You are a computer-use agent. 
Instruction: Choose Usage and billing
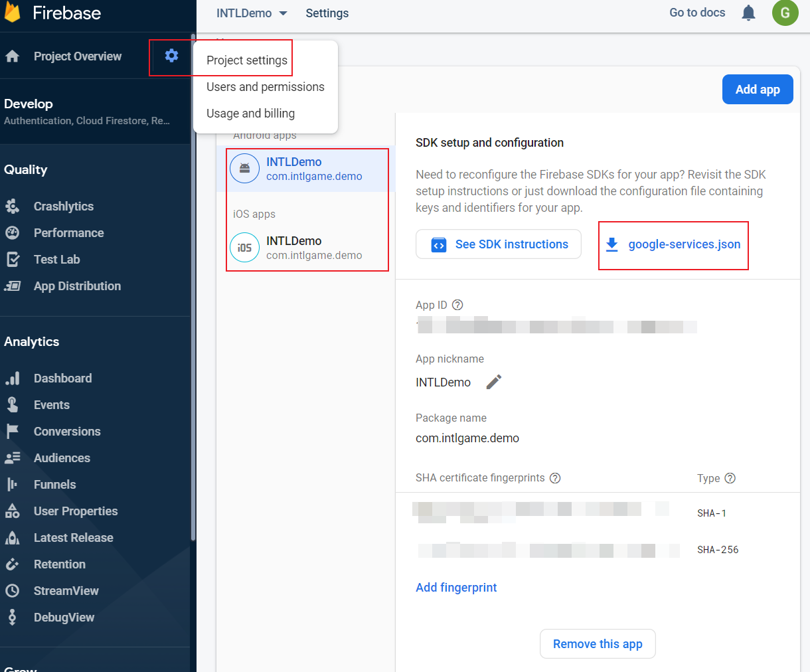click(x=250, y=113)
